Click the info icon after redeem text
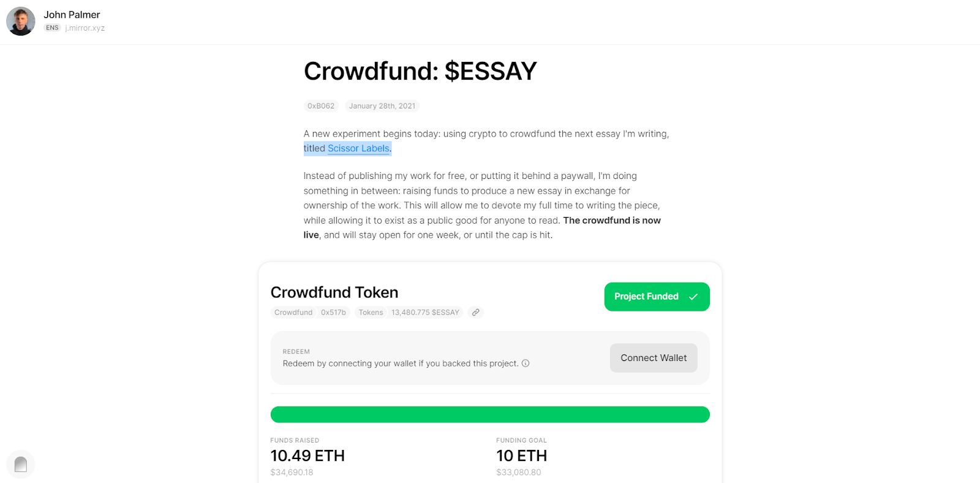The width and height of the screenshot is (980, 483). pyautogui.click(x=526, y=363)
